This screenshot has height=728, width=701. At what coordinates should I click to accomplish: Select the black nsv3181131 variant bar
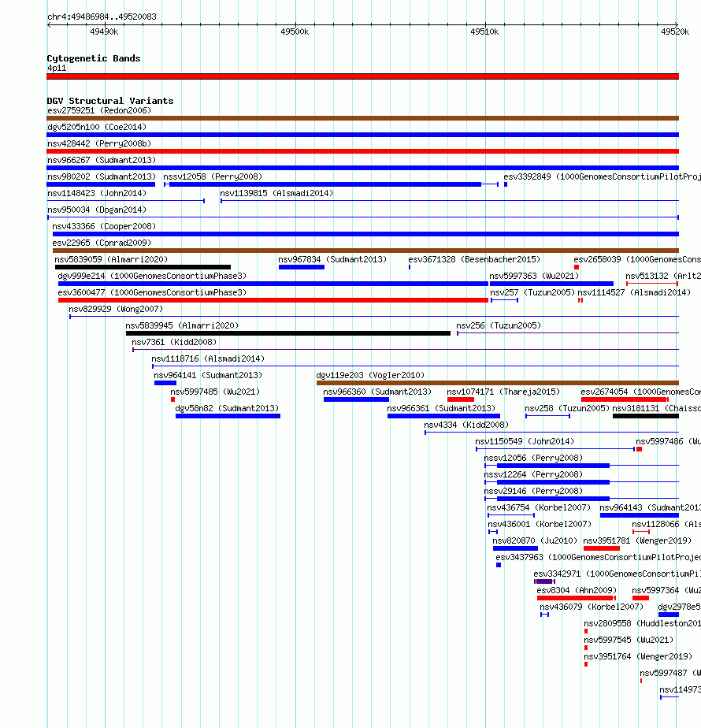coord(646,416)
